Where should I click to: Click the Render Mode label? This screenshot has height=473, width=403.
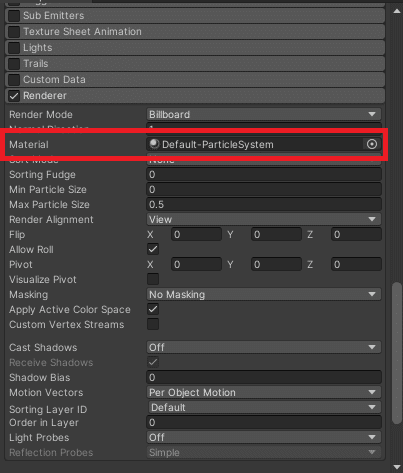pos(41,114)
